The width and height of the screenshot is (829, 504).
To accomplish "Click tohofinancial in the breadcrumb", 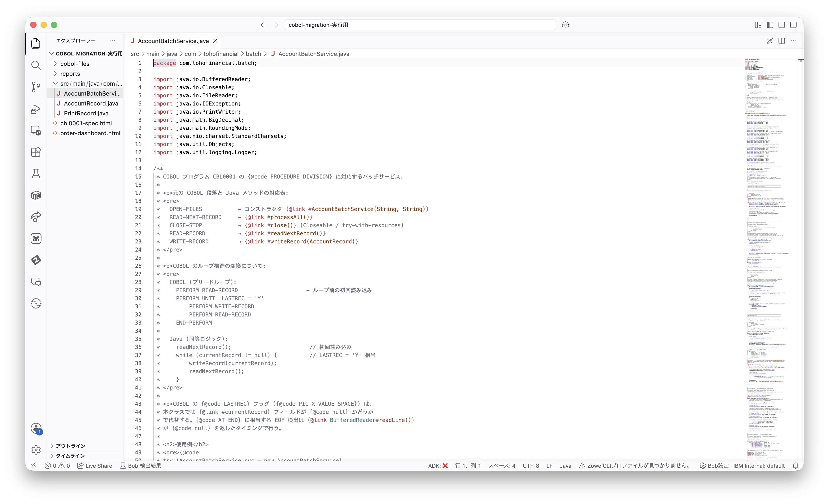I will point(221,54).
